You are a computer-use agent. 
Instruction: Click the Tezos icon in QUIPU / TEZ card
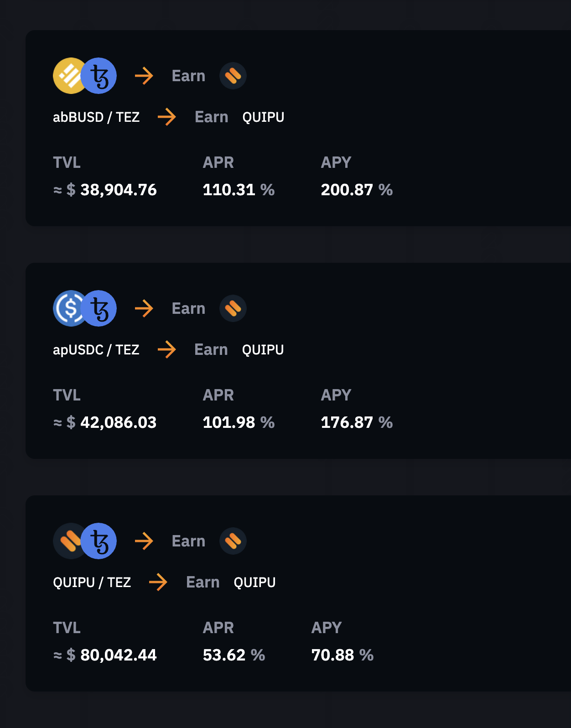click(99, 541)
